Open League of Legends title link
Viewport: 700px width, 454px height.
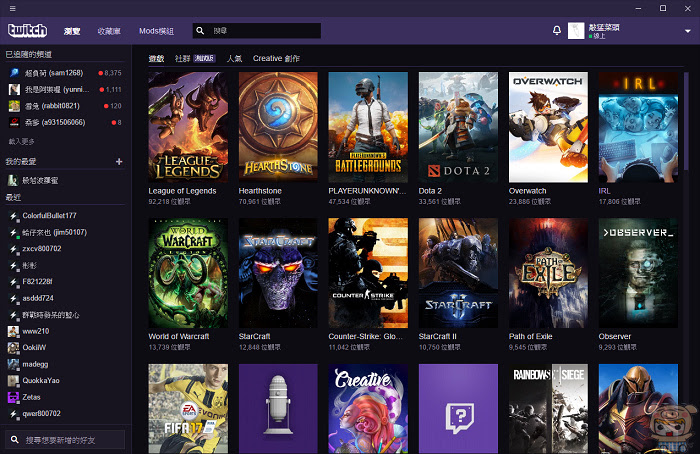tap(182, 191)
